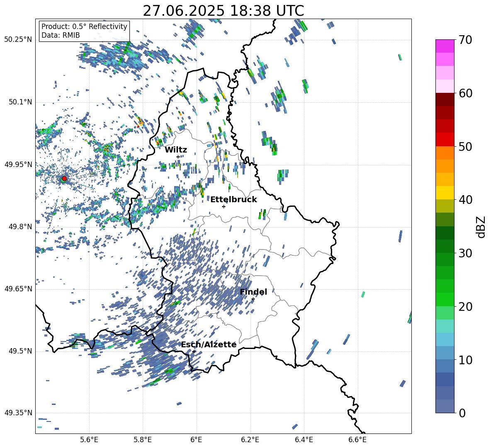491x448 pixels.
Task: Select the Ettelbruck city label
Action: click(x=233, y=199)
